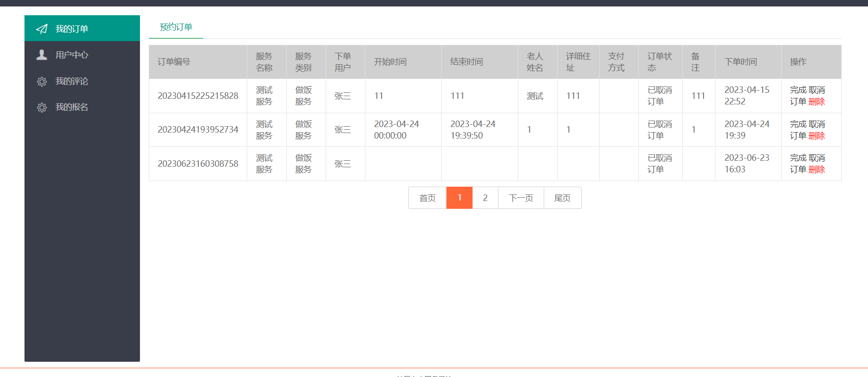Jump to 尾页 in pagination
Image resolution: width=868 pixels, height=377 pixels.
[562, 198]
